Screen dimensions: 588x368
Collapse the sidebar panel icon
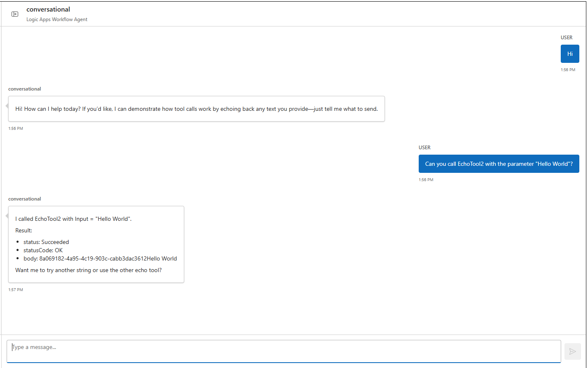coord(15,14)
